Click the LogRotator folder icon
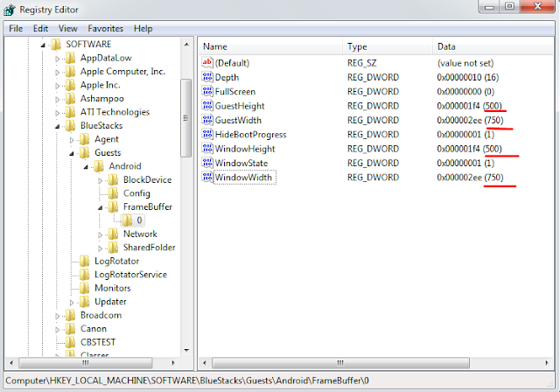The width and height of the screenshot is (560, 392). 85,261
